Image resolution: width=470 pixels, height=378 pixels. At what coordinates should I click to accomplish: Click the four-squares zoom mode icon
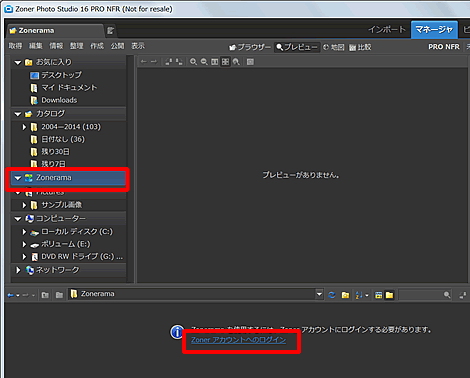coord(225,62)
